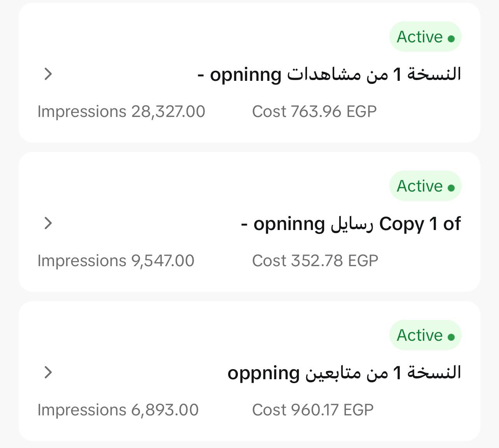This screenshot has width=499, height=448.
Task: Click the word oppning in the متابعين title
Action: point(263,373)
